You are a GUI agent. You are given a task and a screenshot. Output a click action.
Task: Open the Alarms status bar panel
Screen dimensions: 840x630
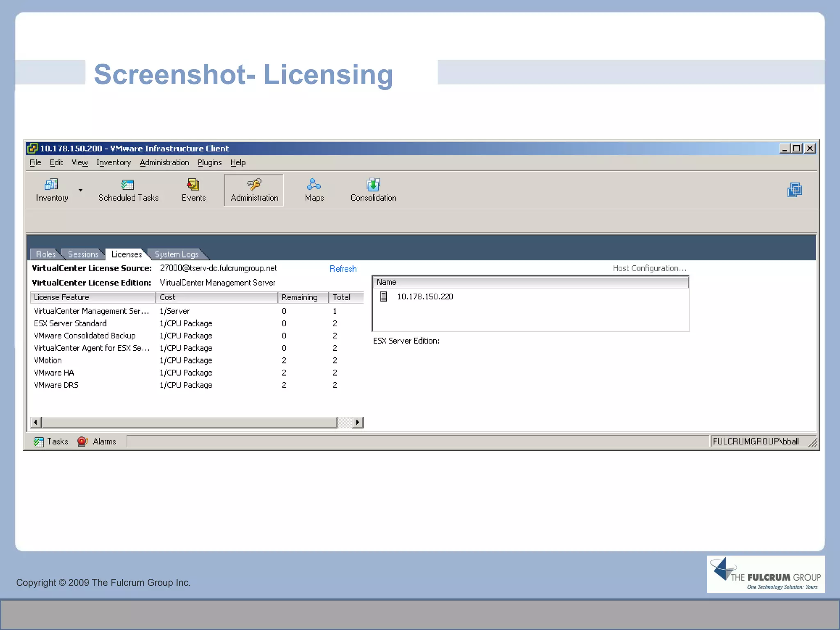(x=97, y=441)
